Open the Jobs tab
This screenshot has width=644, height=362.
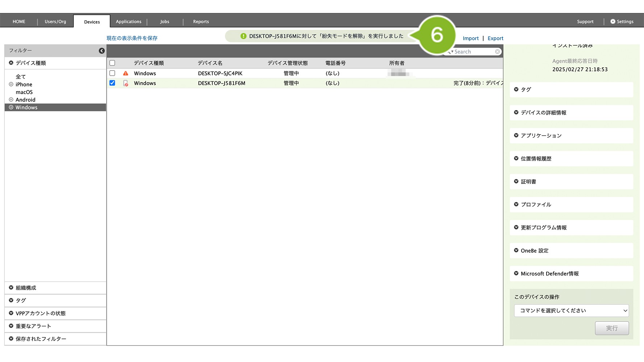tap(165, 21)
